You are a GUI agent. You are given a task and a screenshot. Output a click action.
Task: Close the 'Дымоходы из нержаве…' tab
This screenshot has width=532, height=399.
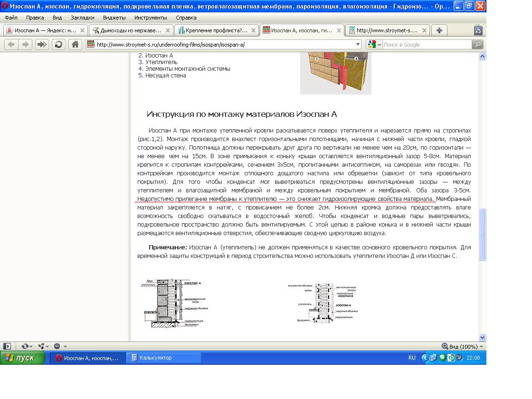[x=168, y=30]
